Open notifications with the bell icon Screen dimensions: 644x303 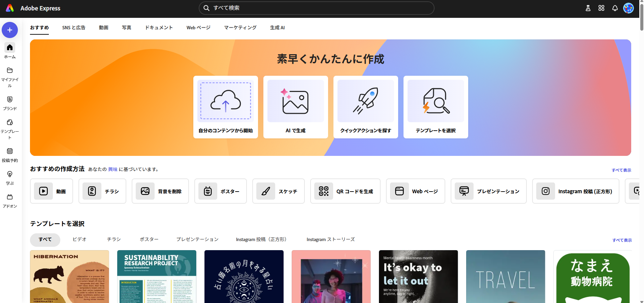[x=614, y=8]
